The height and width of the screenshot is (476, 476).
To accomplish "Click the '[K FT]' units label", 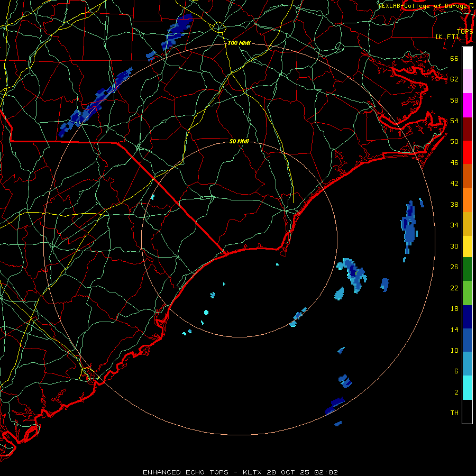I will (447, 36).
